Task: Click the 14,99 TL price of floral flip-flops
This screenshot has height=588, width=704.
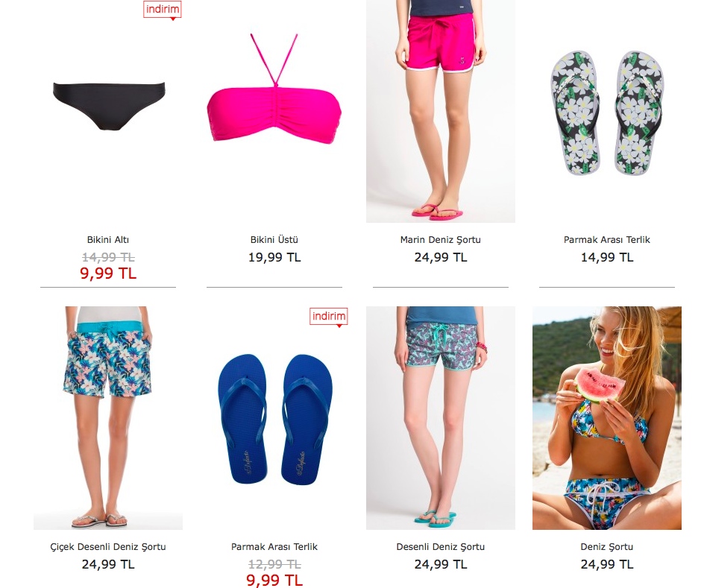Action: coord(607,257)
